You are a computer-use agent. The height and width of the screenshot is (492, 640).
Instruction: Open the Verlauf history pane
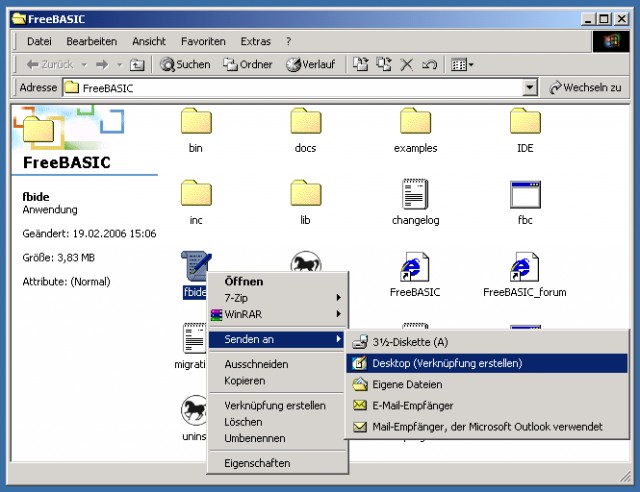coord(310,64)
